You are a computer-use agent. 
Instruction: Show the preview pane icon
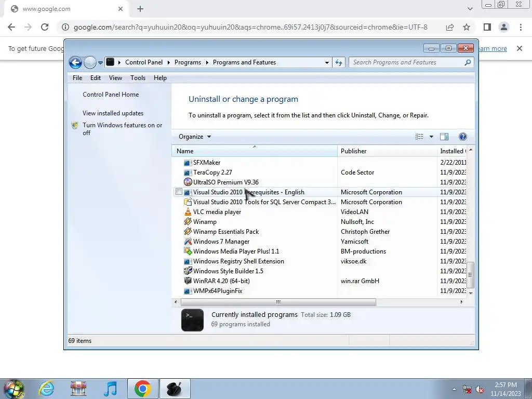pos(444,137)
